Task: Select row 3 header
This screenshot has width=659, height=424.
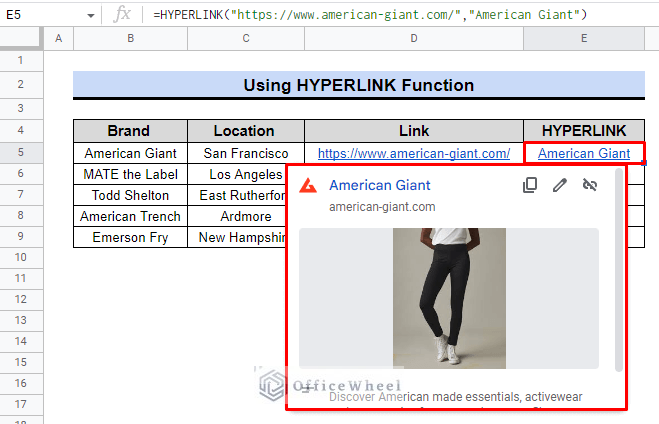Action: coord(21,108)
